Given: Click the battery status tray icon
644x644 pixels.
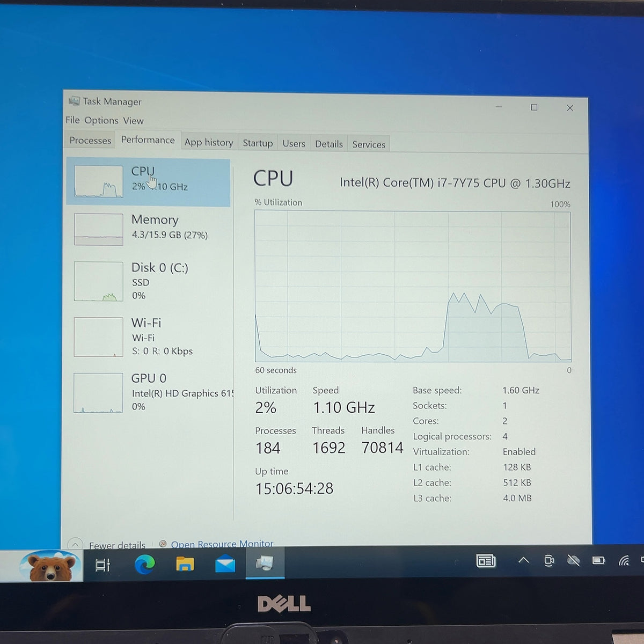Looking at the screenshot, I should click(x=598, y=560).
